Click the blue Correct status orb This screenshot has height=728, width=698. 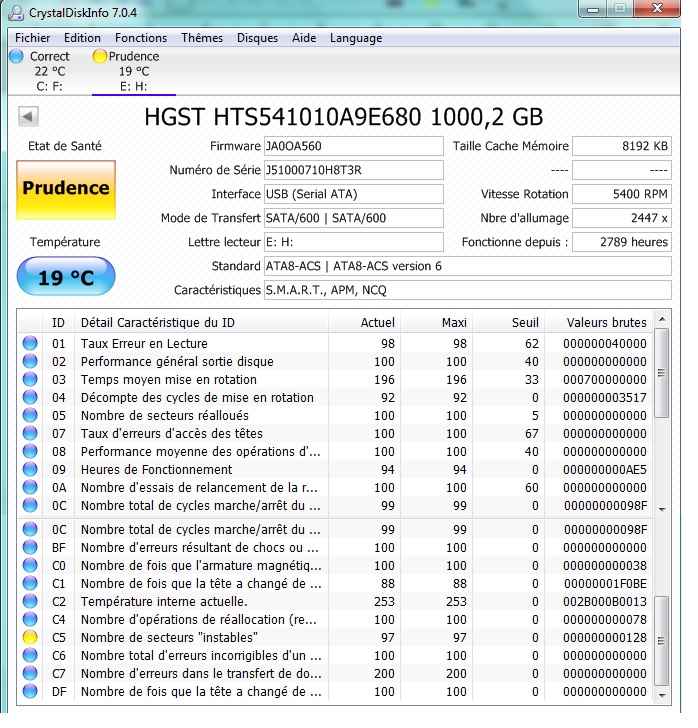click(16, 56)
